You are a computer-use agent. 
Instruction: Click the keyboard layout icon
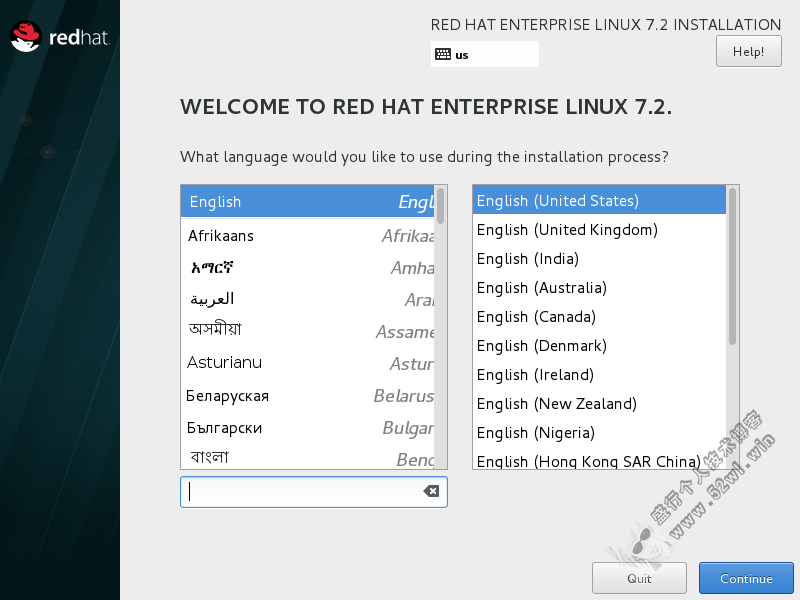click(x=443, y=54)
